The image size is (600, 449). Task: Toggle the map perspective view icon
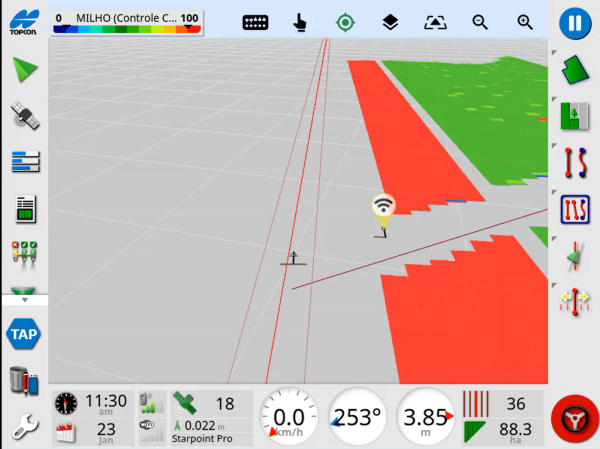(x=435, y=23)
